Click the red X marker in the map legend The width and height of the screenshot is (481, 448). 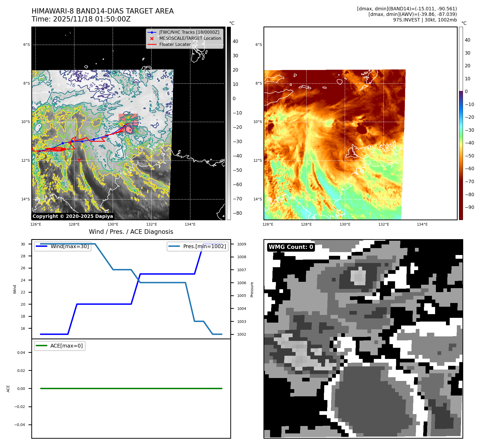[x=152, y=38]
